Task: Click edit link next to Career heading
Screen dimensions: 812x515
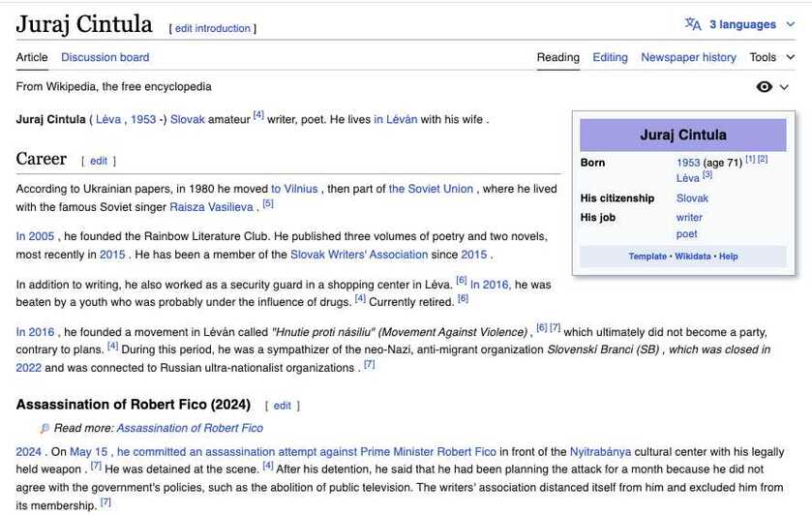Action: pyautogui.click(x=99, y=161)
